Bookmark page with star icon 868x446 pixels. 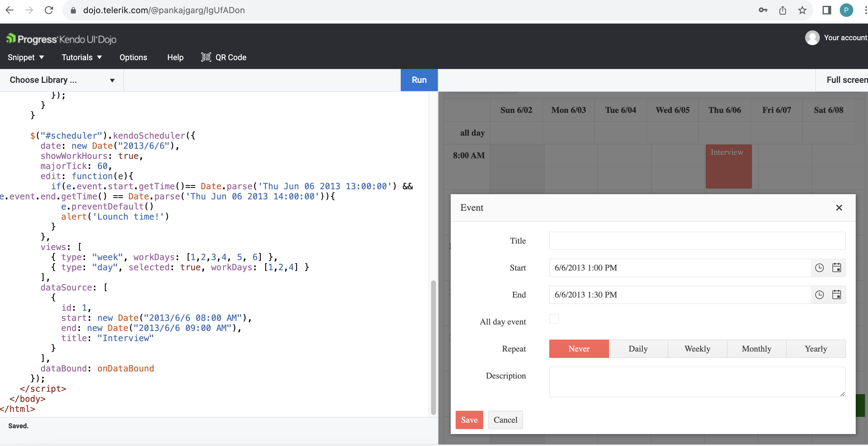[x=802, y=10]
